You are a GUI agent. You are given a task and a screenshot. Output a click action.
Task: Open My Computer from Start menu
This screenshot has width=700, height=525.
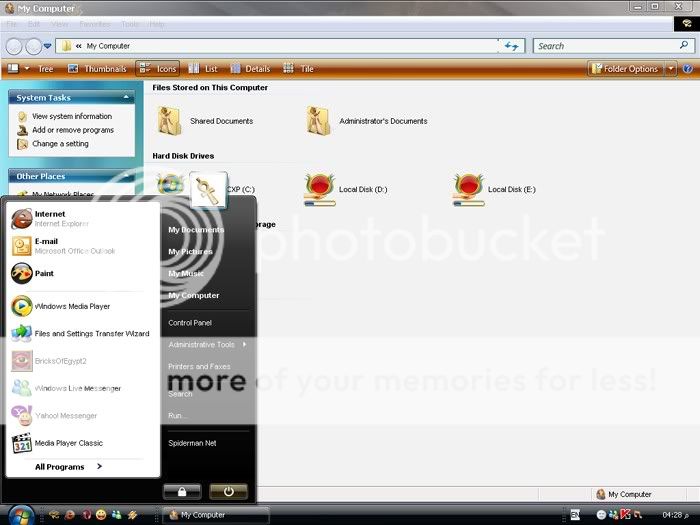click(194, 295)
